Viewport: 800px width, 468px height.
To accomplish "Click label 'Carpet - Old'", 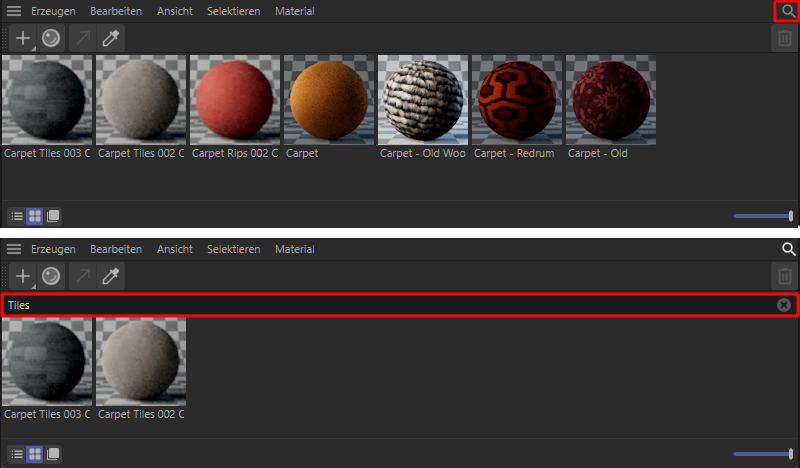I will (597, 153).
